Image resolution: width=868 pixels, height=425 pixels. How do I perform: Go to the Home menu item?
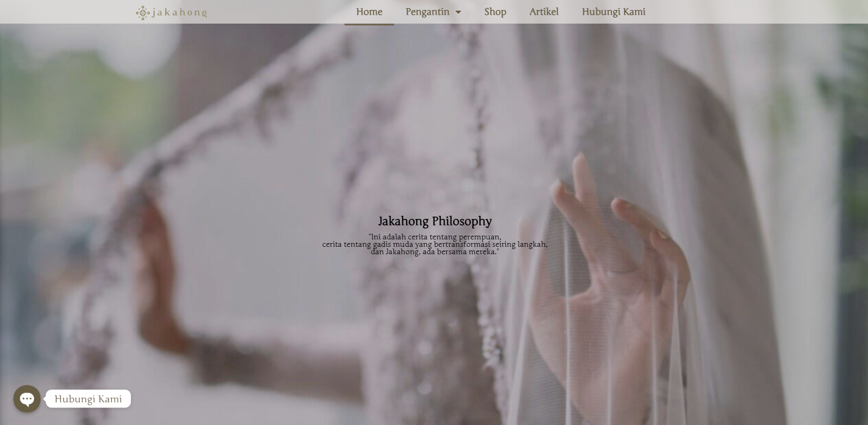click(369, 12)
